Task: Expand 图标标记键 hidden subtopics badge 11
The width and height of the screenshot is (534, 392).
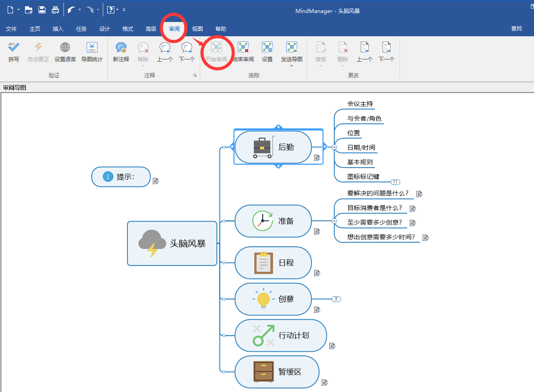Action: (x=395, y=182)
